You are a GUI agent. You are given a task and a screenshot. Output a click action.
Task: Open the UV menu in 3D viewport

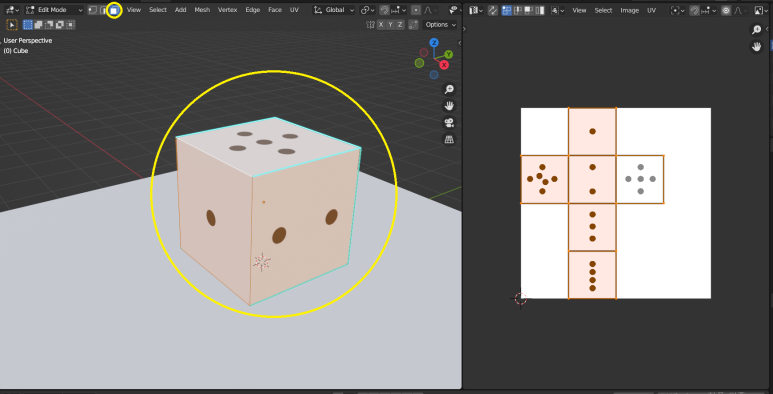point(294,10)
